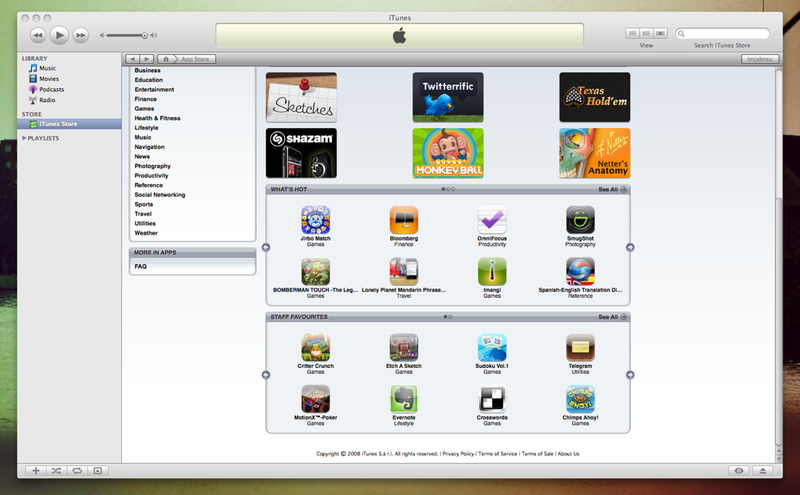Go forward in store navigation
Viewport: 800px width, 495px height.
(x=147, y=59)
